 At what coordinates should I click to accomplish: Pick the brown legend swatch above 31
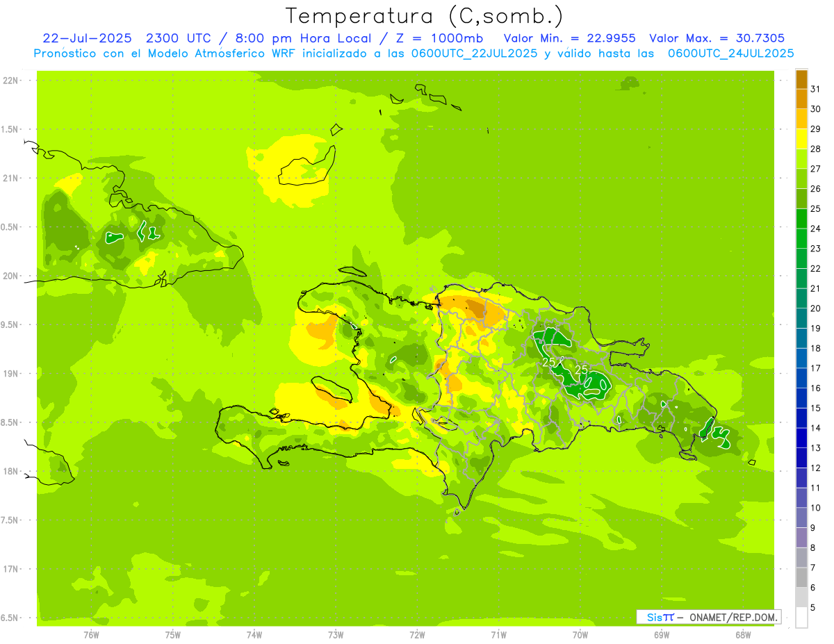(801, 79)
